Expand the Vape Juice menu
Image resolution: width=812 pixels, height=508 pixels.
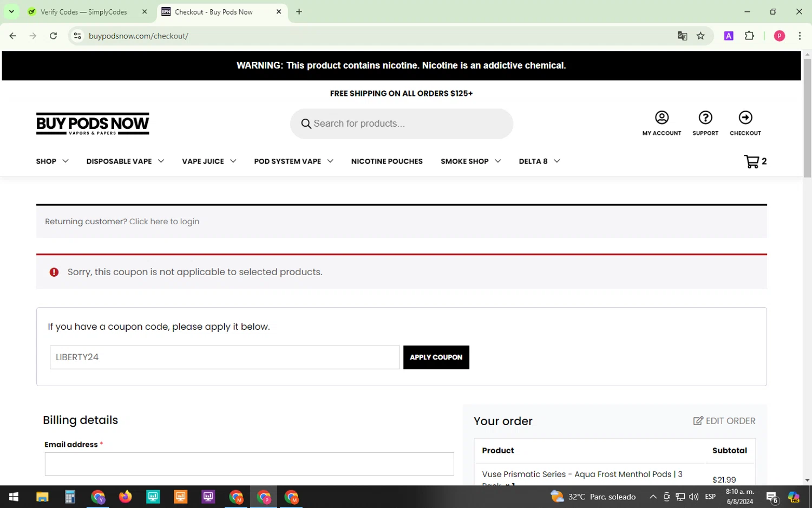click(209, 161)
